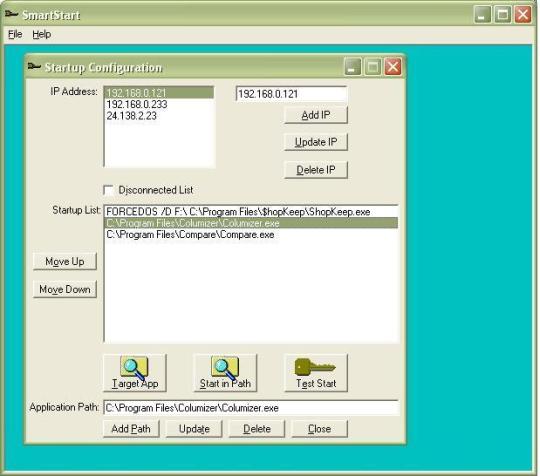The width and height of the screenshot is (540, 476).
Task: Toggle the Disconnected List checkbox
Action: 108,190
